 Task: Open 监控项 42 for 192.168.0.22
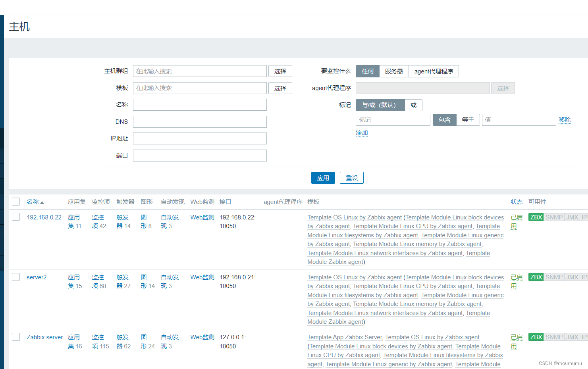point(98,221)
